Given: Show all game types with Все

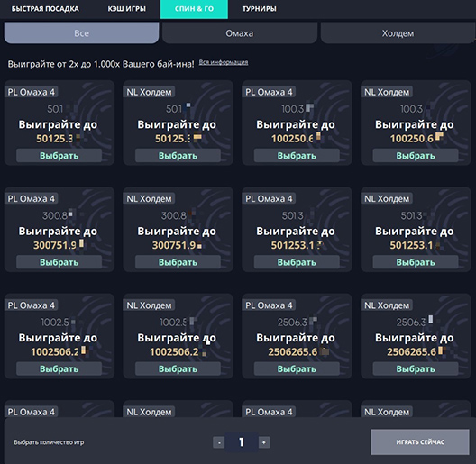Looking at the screenshot, I should (81, 33).
